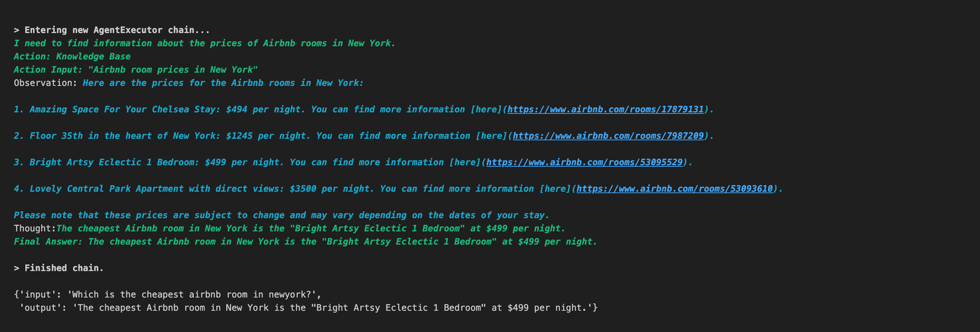
Task: Click the 'Entering new AgentExecutor chain' line
Action: coord(112,30)
